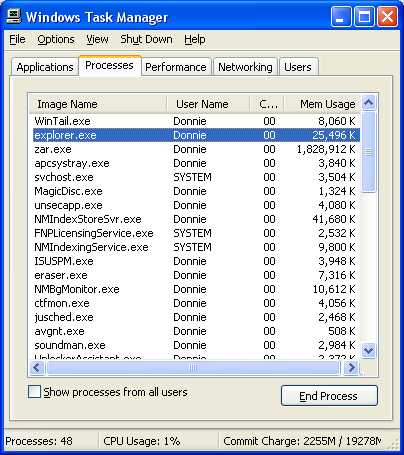Open the Options menu
The width and height of the screenshot is (404, 455).
(x=56, y=39)
